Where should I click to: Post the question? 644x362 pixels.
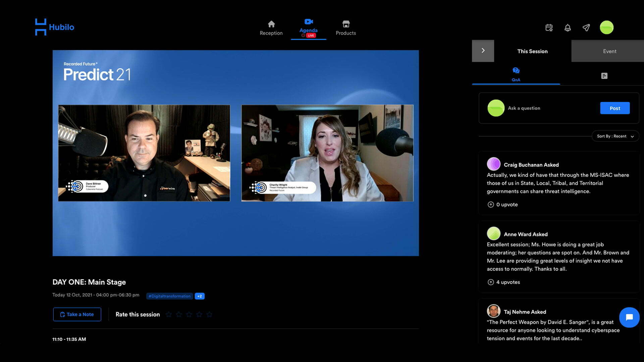pyautogui.click(x=615, y=108)
